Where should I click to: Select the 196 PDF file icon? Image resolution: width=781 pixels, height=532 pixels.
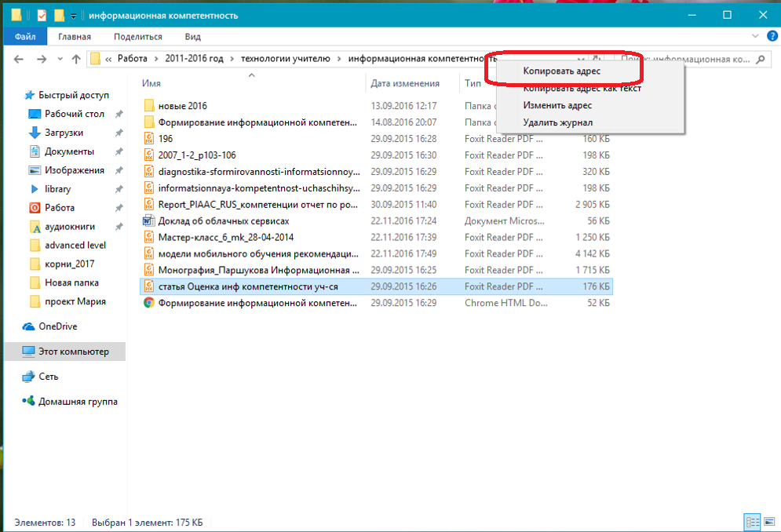click(x=149, y=138)
